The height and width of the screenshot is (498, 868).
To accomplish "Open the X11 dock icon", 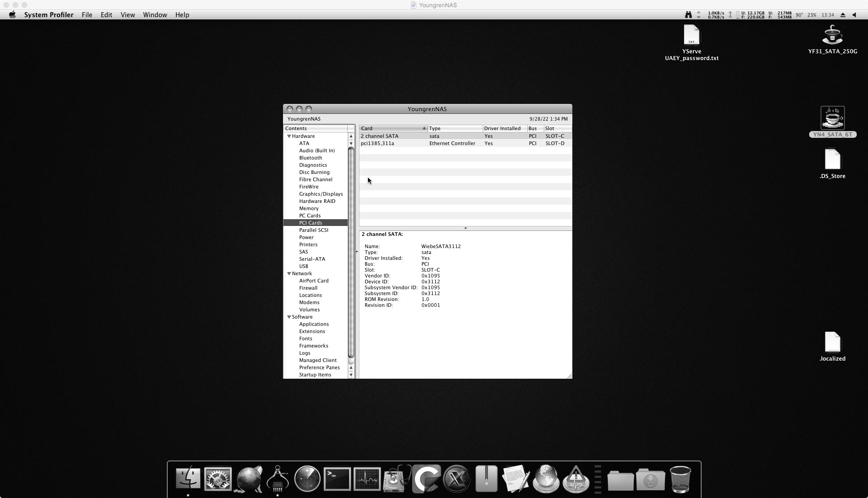I will 457,479.
